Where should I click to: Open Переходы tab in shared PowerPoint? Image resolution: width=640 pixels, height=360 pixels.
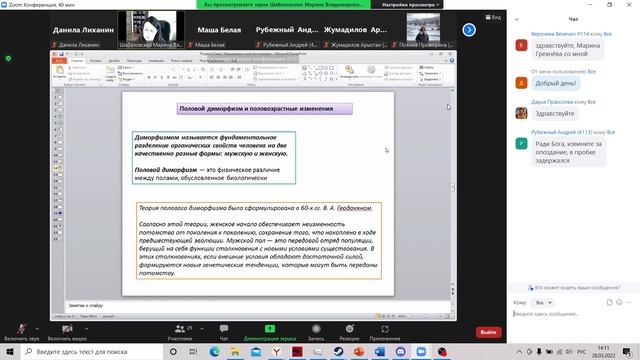pos(134,60)
